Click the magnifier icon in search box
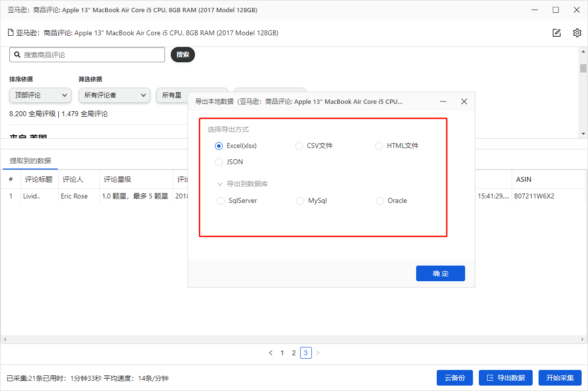This screenshot has height=391, width=588. 17,55
